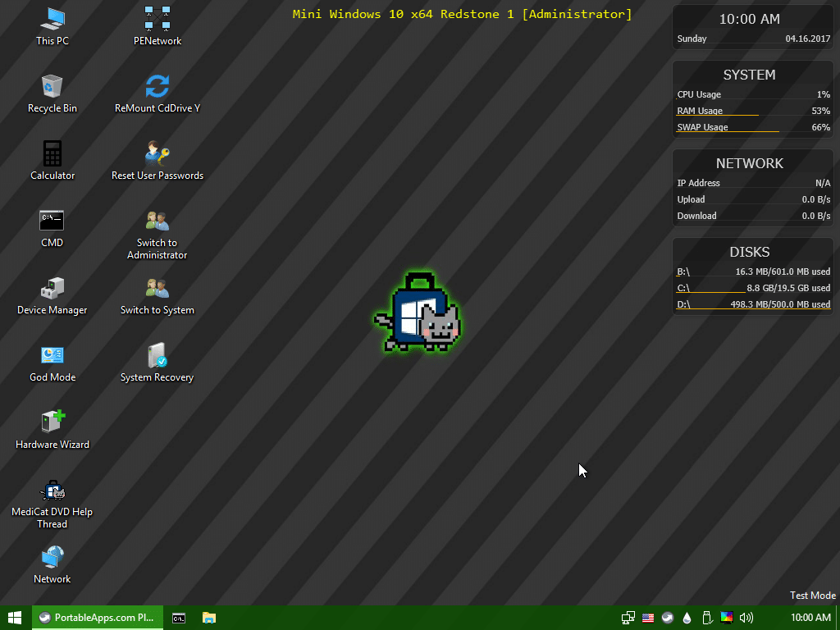The width and height of the screenshot is (840, 630).
Task: Click the B:\ drive label in Disks
Action: (x=683, y=272)
